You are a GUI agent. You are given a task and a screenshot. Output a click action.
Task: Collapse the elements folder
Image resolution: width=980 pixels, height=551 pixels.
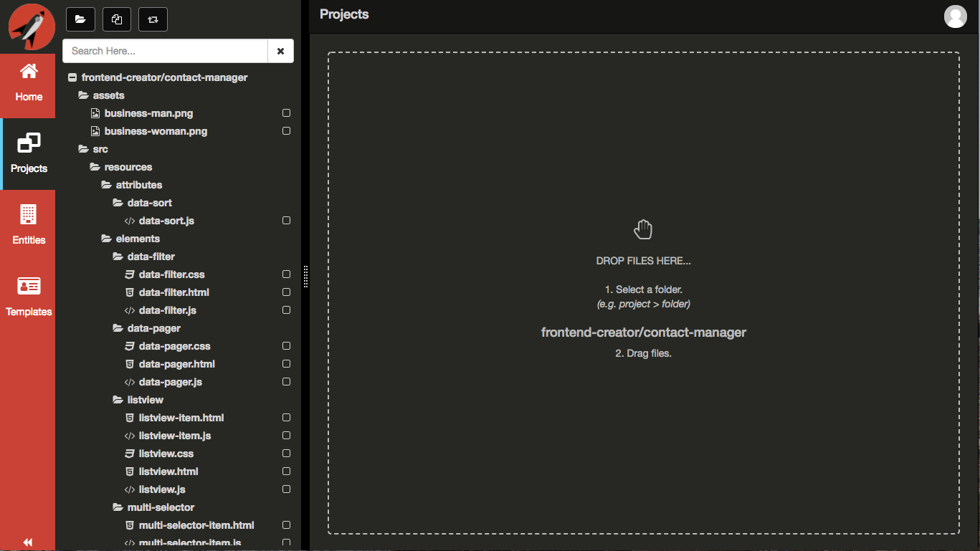click(x=106, y=239)
